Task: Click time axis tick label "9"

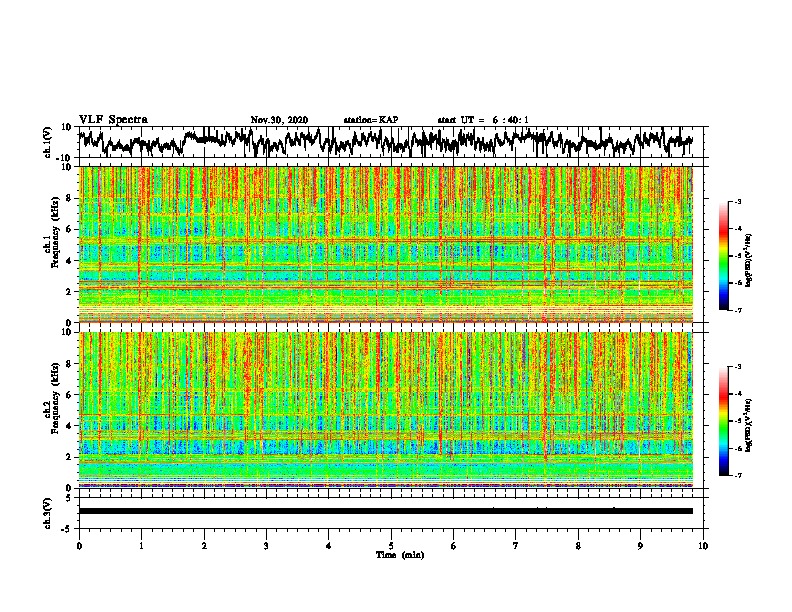Action: (640, 546)
